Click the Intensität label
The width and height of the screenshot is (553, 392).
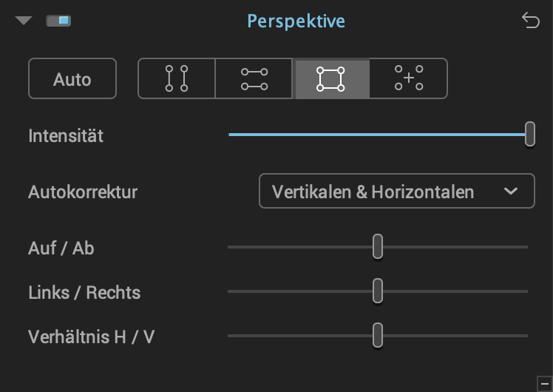(x=66, y=136)
